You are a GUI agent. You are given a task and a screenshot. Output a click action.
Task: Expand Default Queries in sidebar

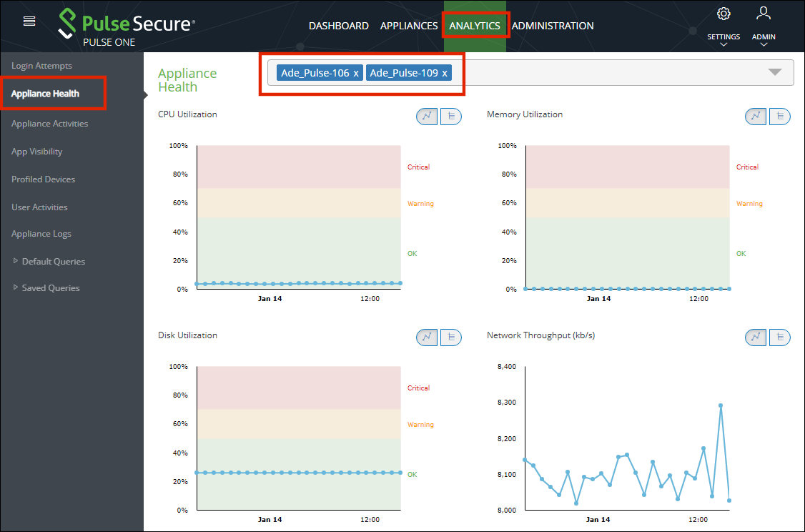[x=16, y=261]
